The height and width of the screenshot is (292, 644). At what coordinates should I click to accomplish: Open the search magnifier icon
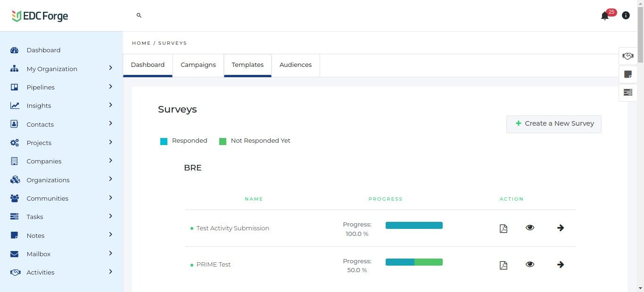(139, 16)
